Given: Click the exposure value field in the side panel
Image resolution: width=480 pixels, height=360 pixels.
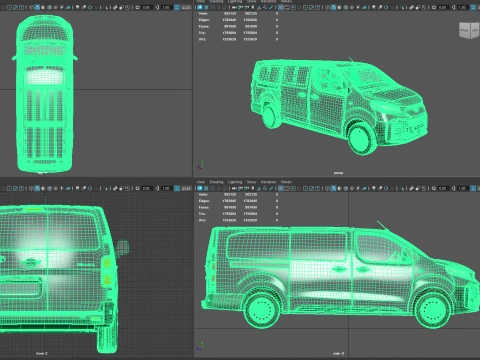Looking at the screenshot, I should point(442,188).
